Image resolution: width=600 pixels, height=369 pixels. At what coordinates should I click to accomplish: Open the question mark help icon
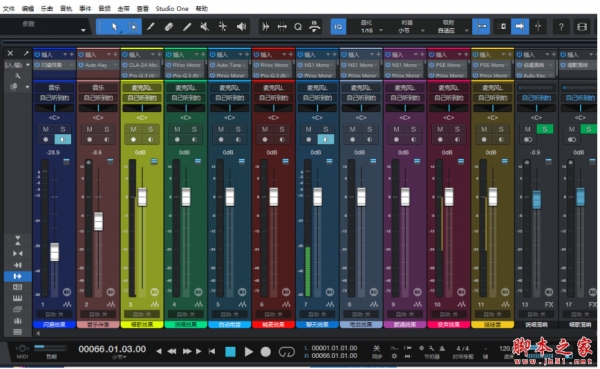tap(561, 26)
